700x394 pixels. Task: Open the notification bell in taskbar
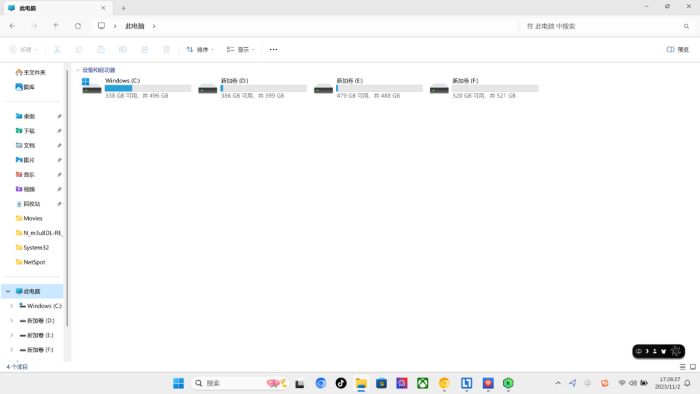[688, 383]
